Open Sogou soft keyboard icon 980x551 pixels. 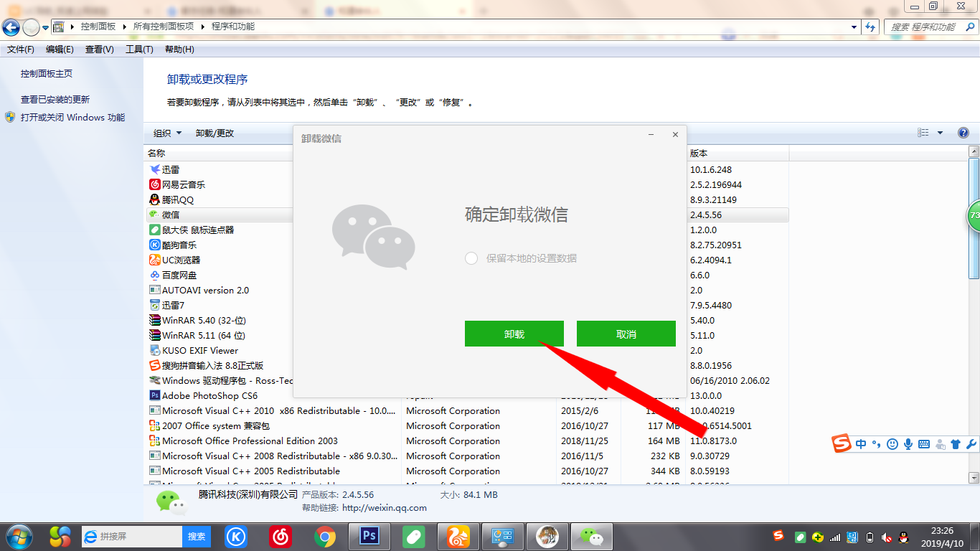coord(925,443)
